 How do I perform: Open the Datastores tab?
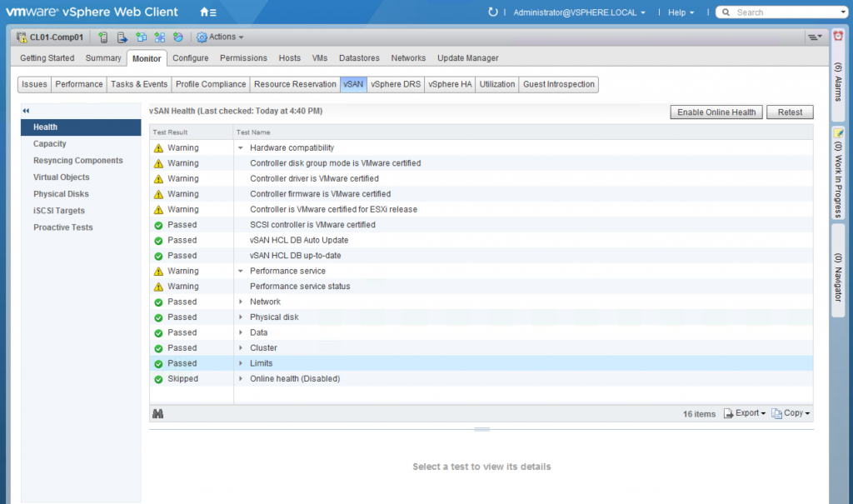(359, 57)
